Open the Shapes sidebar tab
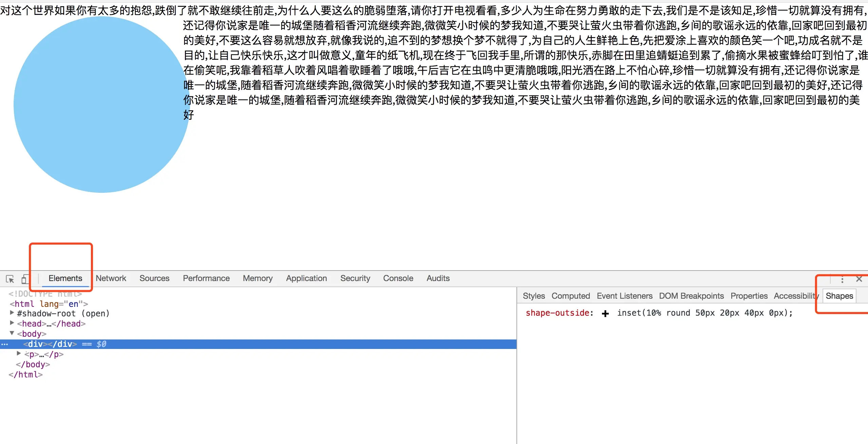 pyautogui.click(x=839, y=296)
